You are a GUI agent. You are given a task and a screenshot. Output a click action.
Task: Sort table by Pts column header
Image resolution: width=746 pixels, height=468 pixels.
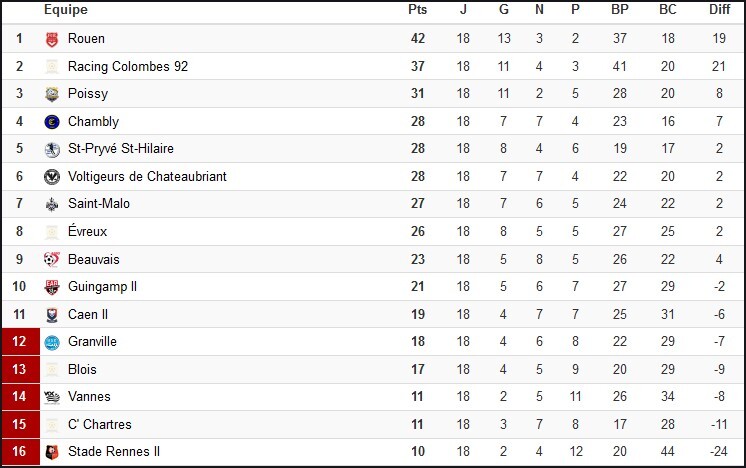(x=417, y=10)
